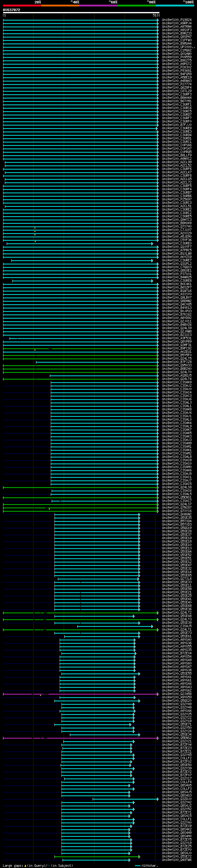Select label UniRef100_C3SAI4
Screen dimensions: 197x868
coord(176,393)
